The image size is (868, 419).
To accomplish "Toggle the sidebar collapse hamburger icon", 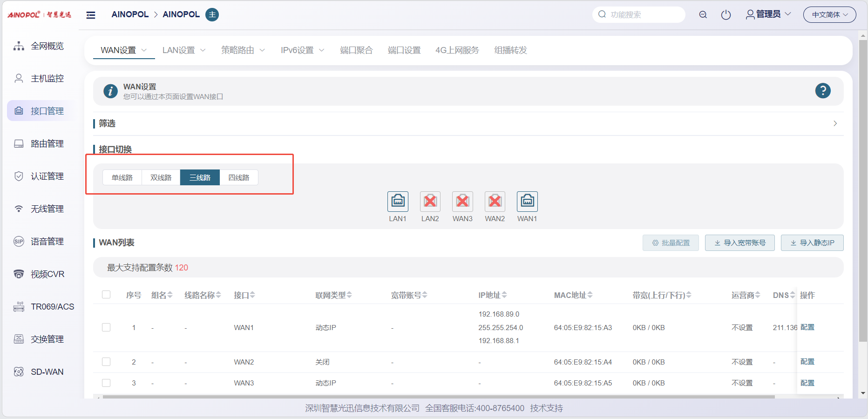I will (x=91, y=15).
